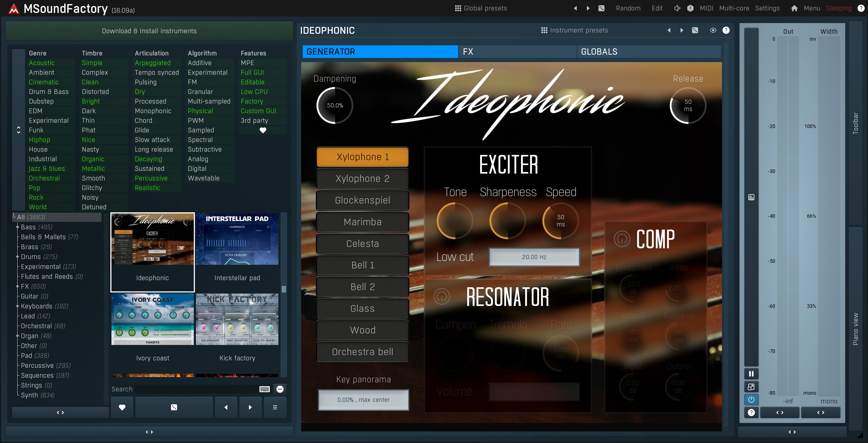Click the global random preset dice icon

[x=601, y=8]
